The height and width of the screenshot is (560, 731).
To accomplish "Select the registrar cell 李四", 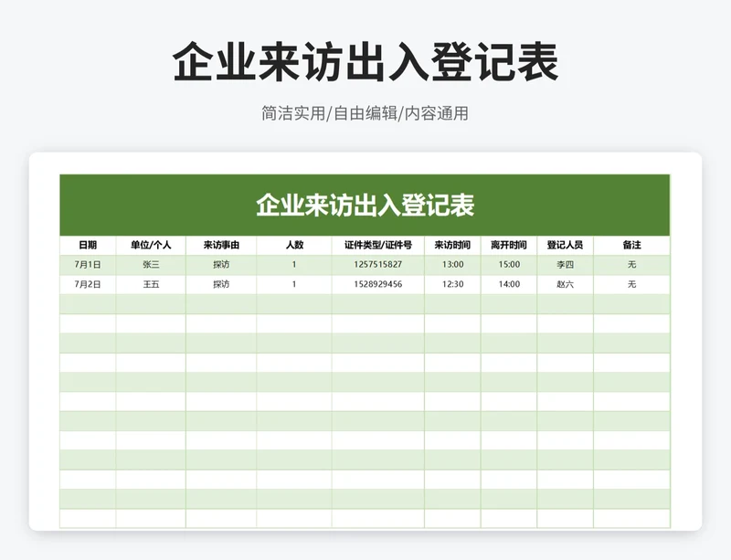I will [565, 264].
